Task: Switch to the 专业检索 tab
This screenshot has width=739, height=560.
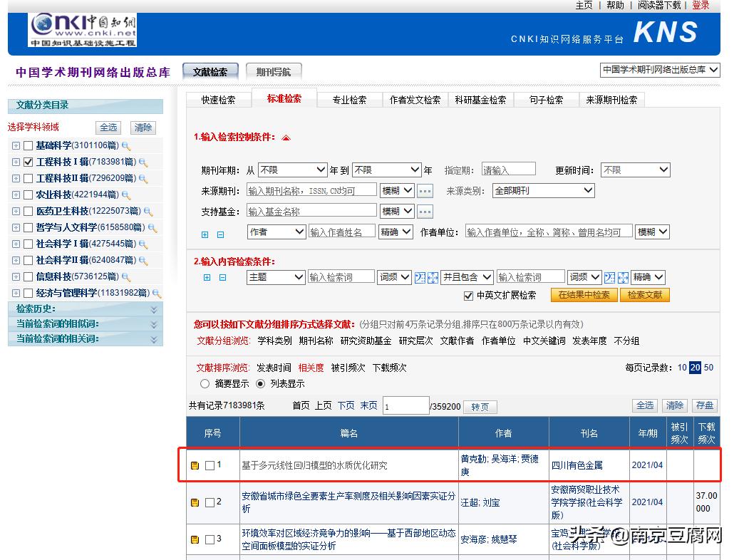Action: (349, 100)
